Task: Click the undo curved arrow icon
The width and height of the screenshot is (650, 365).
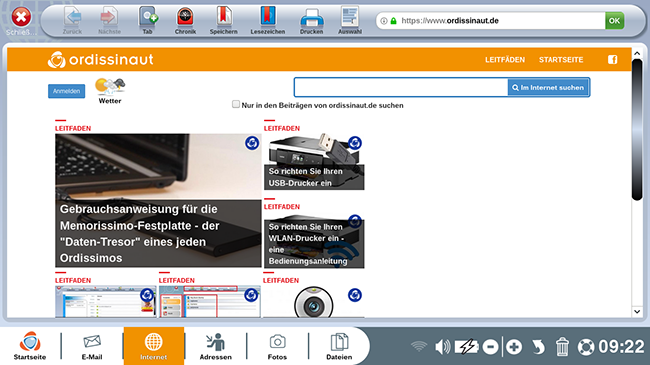Action: point(538,347)
